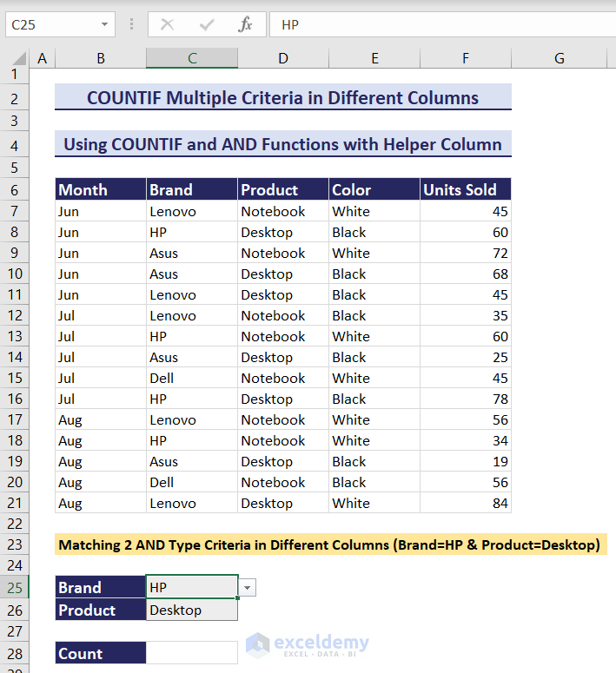Click the formula bar options dots handle
Screen dimensions: 616x673
point(131,24)
